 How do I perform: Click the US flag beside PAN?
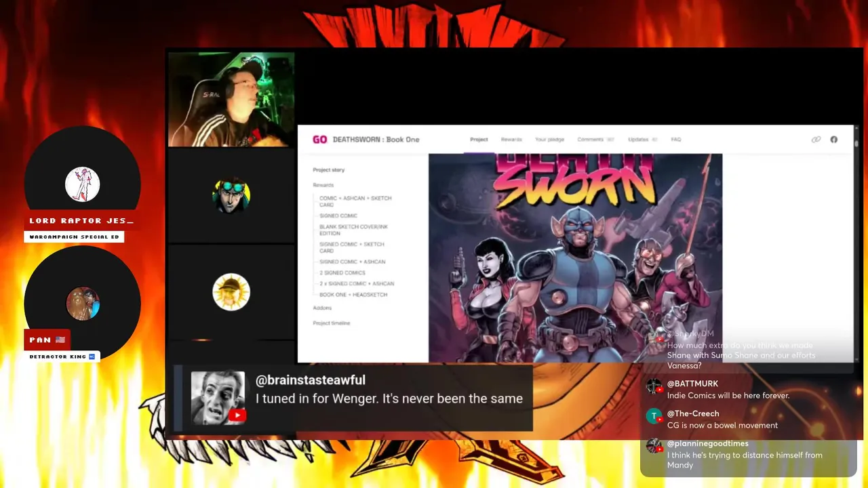click(x=61, y=340)
